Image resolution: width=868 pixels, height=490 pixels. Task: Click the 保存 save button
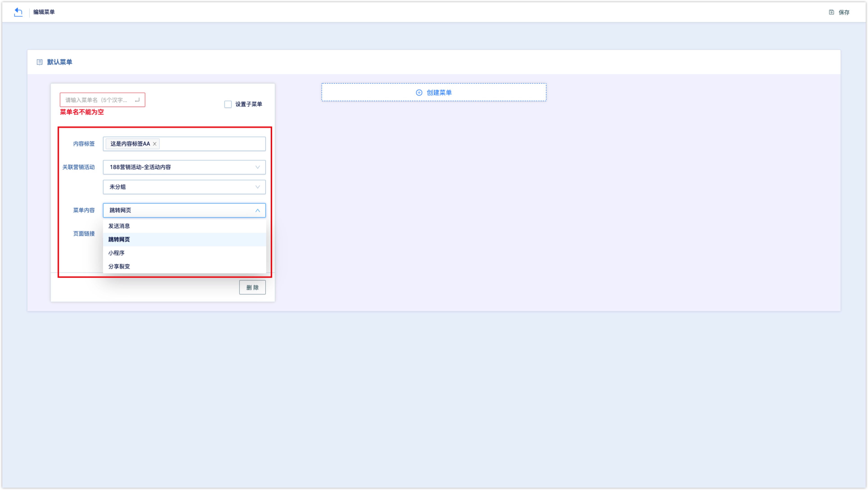coord(839,12)
